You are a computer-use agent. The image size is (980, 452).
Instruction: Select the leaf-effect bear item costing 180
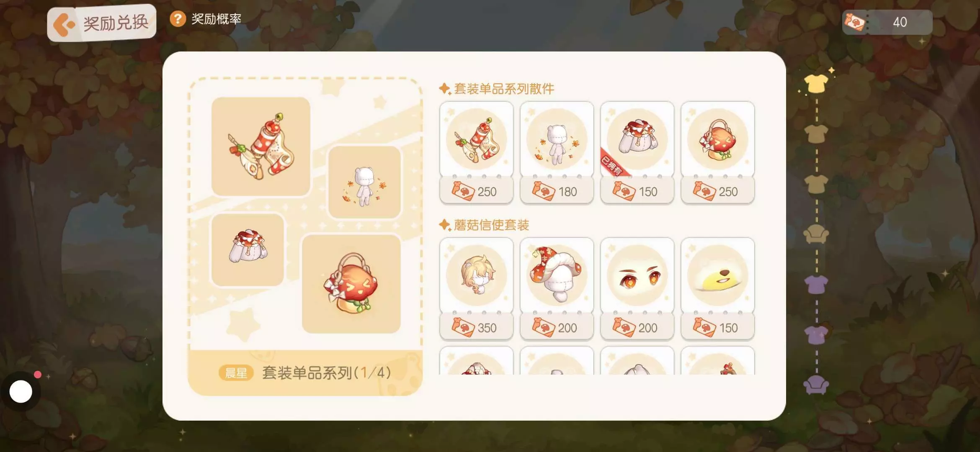(x=557, y=152)
